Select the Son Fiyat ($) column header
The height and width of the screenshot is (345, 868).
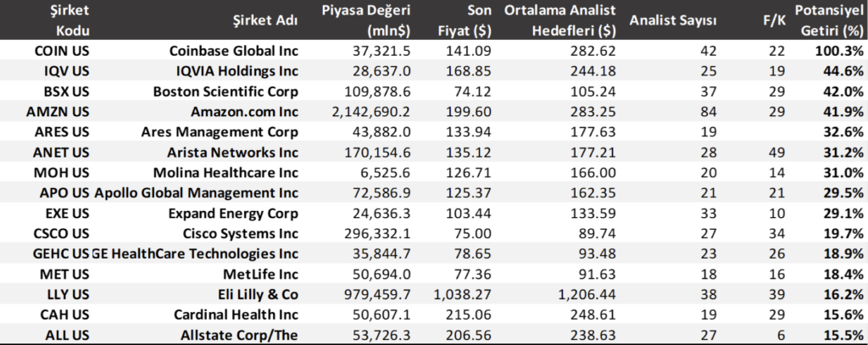(x=472, y=20)
